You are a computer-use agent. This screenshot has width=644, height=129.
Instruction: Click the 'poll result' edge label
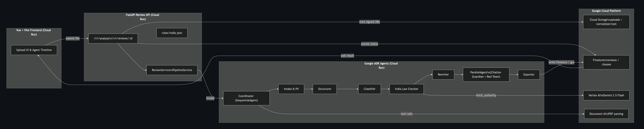click(x=347, y=56)
